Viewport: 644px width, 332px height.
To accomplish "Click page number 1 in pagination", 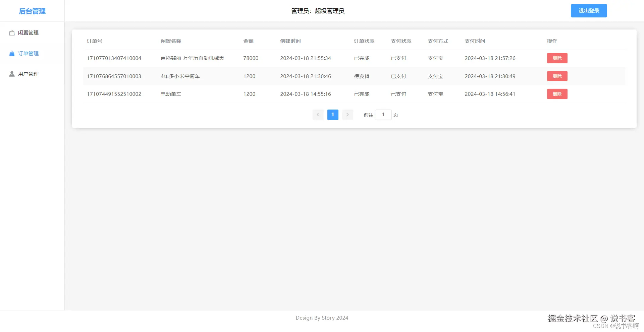I will (x=332, y=115).
